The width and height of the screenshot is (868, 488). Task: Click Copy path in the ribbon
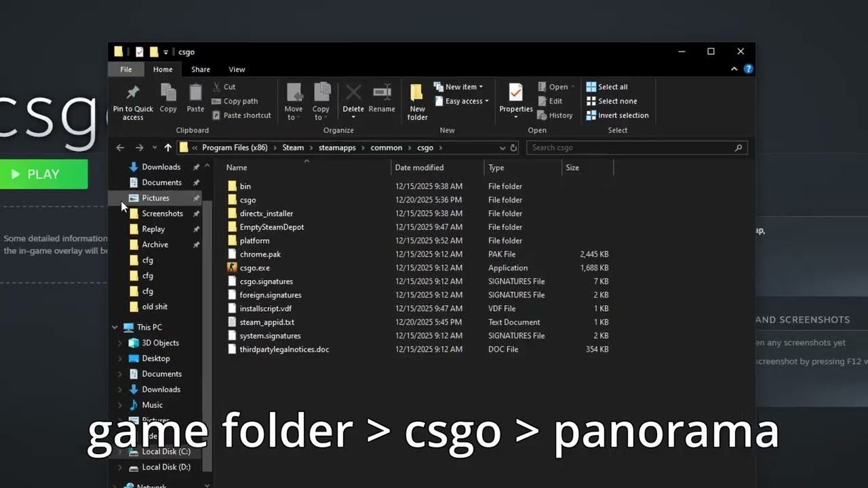click(235, 101)
